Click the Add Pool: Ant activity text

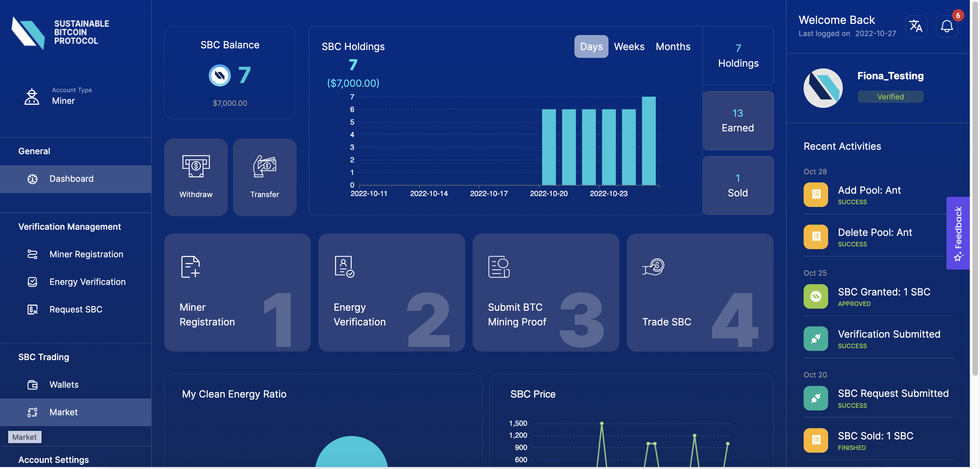coord(869,190)
